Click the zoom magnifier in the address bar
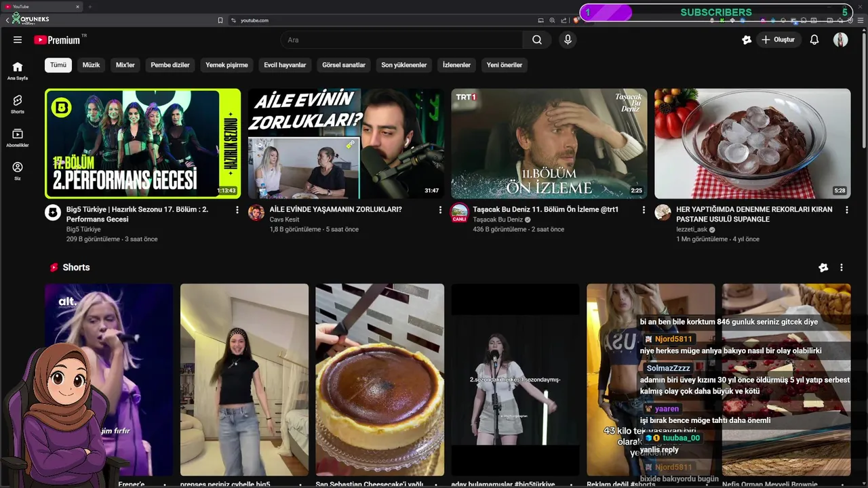Image resolution: width=868 pixels, height=488 pixels. point(552,20)
